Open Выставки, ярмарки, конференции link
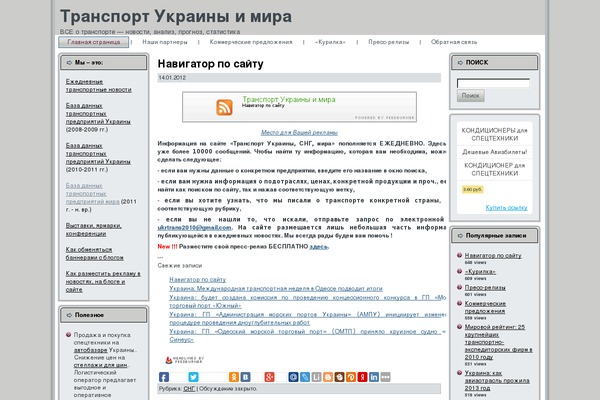The height and width of the screenshot is (400, 600). coord(94,229)
